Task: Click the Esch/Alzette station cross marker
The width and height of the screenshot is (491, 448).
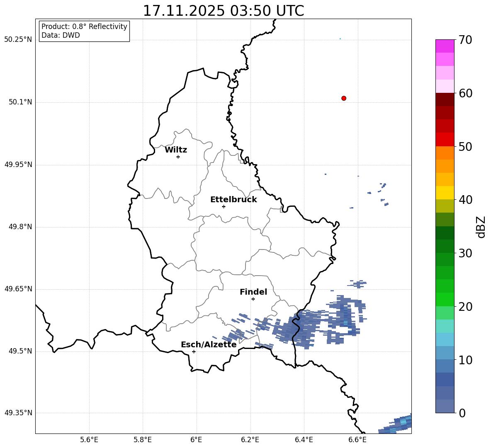Action: click(194, 351)
